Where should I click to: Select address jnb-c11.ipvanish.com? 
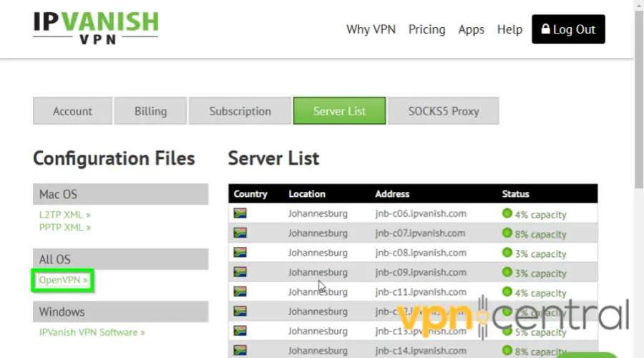coord(421,292)
